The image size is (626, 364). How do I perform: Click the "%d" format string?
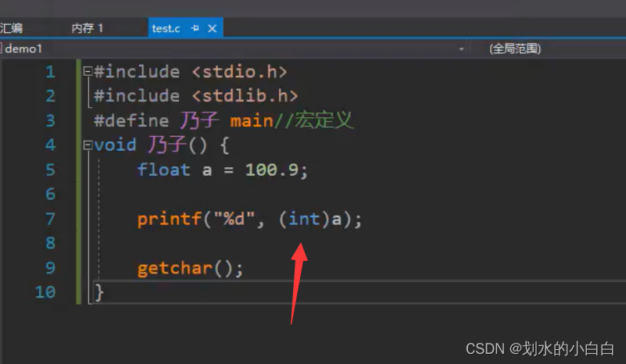pos(234,219)
